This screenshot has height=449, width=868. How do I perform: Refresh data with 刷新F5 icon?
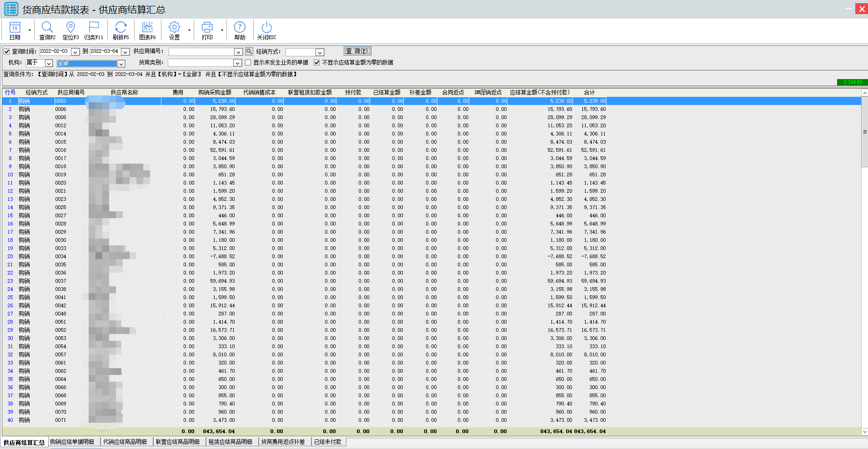[x=120, y=28]
